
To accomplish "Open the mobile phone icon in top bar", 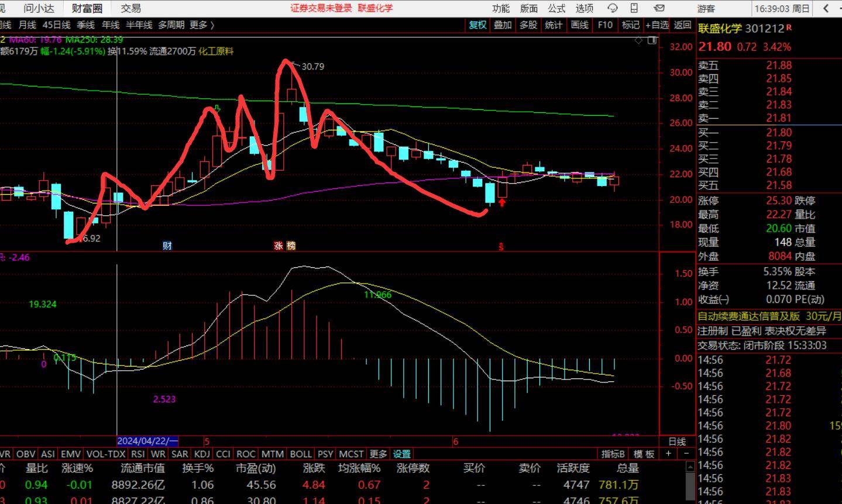I will point(634,8).
